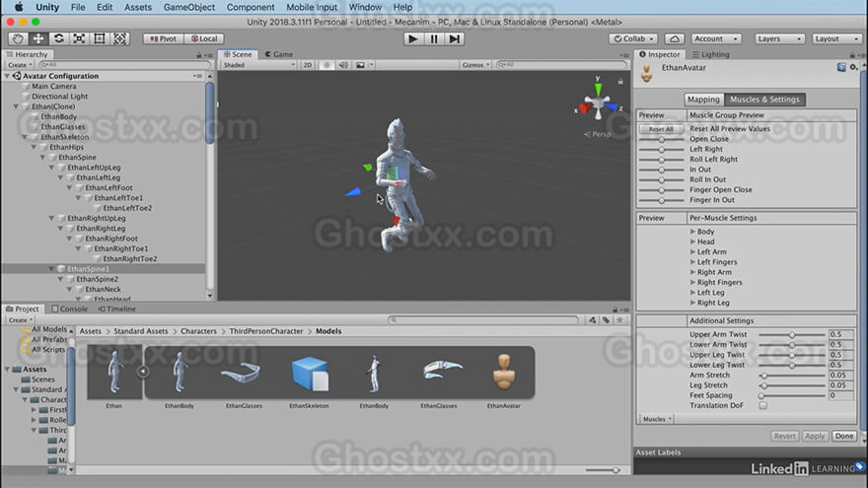The height and width of the screenshot is (488, 868).
Task: Select the EthanSkeleton asset thumbnail
Action: 309,373
